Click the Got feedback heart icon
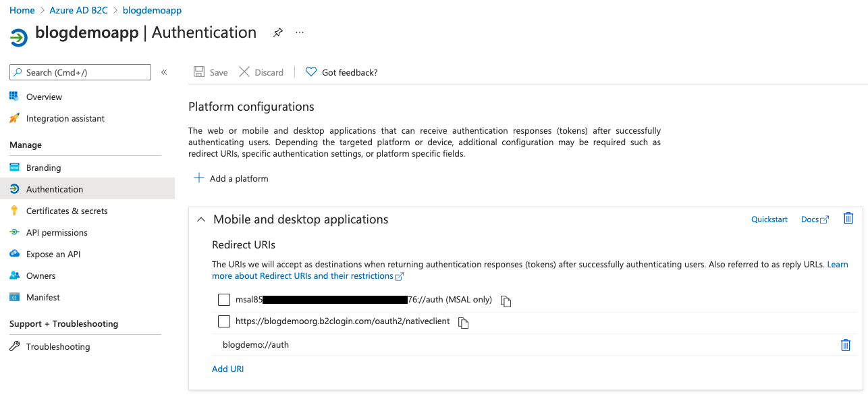This screenshot has width=868, height=397. (x=311, y=72)
